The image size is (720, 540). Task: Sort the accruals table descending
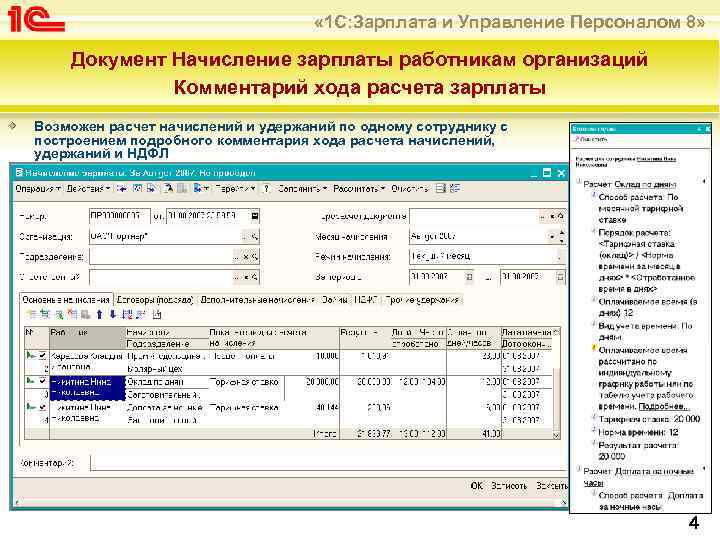pyautogui.click(x=141, y=315)
